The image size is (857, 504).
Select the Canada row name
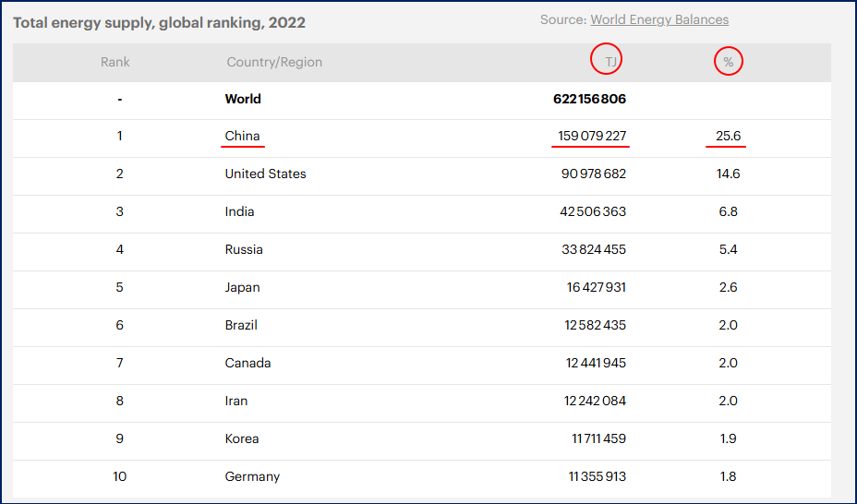click(247, 363)
